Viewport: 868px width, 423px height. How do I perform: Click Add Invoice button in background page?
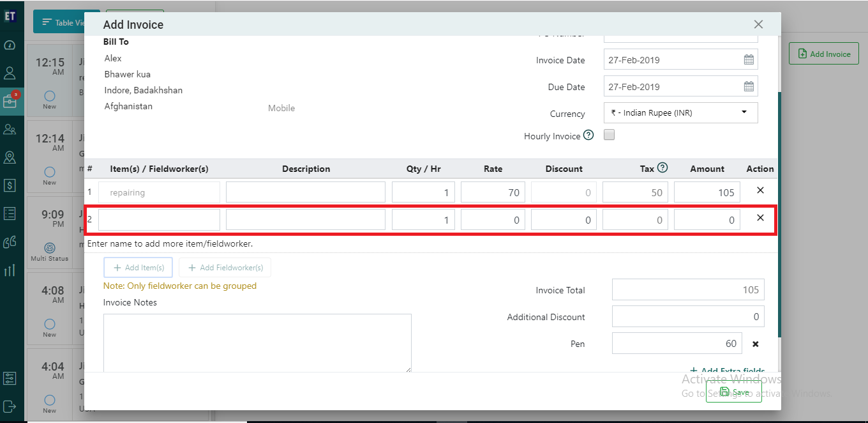tap(824, 54)
